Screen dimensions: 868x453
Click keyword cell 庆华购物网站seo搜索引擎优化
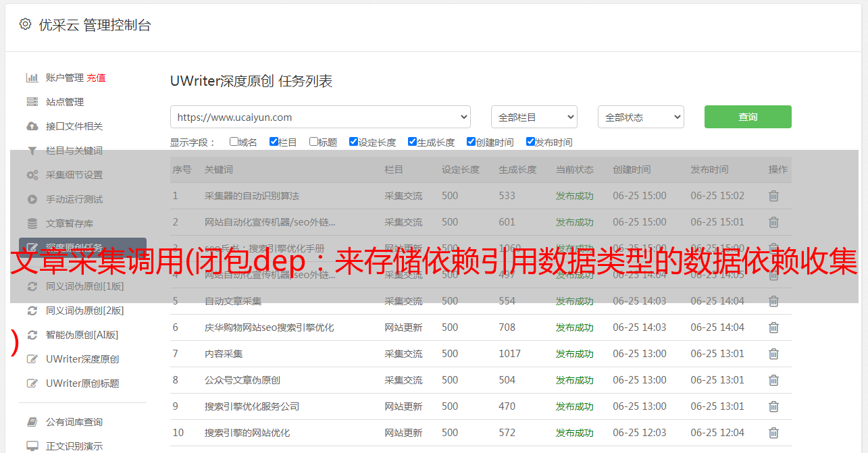tap(270, 327)
